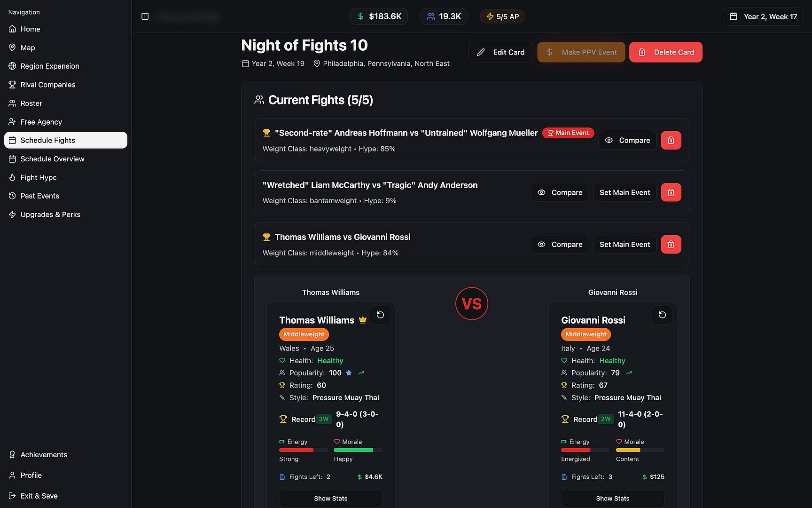
Task: Delete the Hoffmann vs Mueller fight
Action: point(671,140)
